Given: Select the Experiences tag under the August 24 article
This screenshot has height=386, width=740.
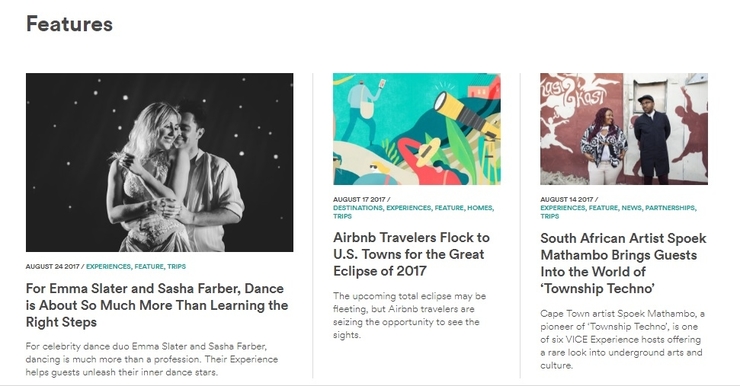Looking at the screenshot, I should pos(108,267).
